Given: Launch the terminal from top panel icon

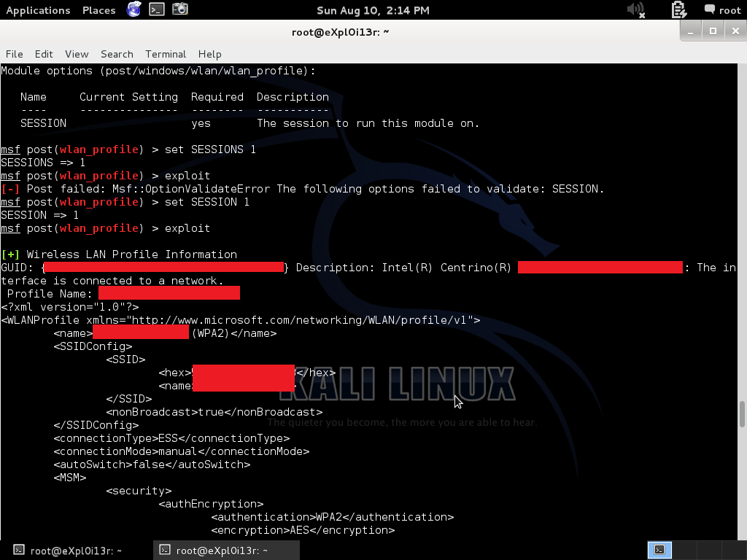Looking at the screenshot, I should pyautogui.click(x=157, y=9).
